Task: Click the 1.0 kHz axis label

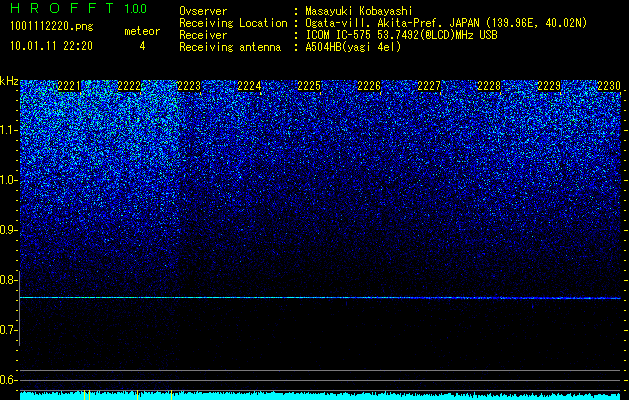Action: (8, 180)
